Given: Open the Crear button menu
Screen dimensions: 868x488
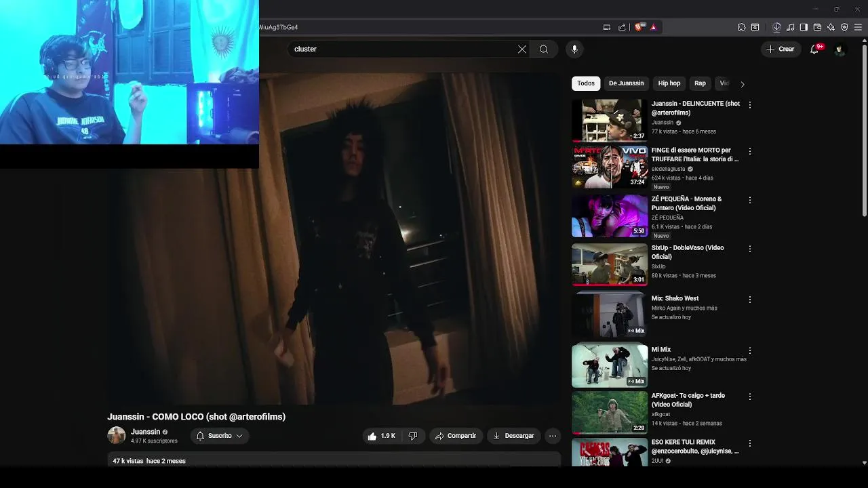Looking at the screenshot, I should click(x=781, y=49).
